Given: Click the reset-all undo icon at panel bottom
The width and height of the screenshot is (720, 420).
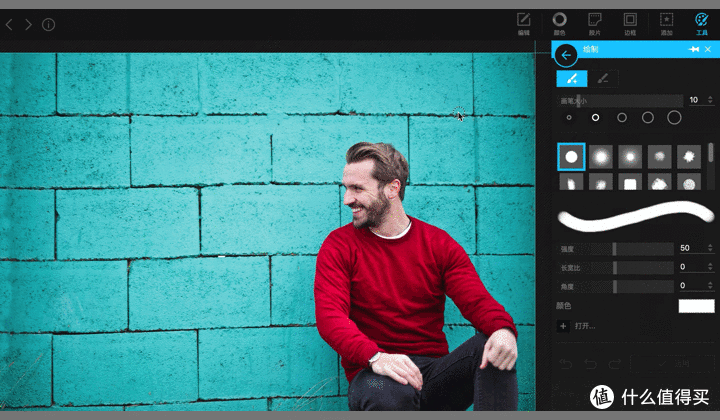Looking at the screenshot, I should pyautogui.click(x=566, y=364).
